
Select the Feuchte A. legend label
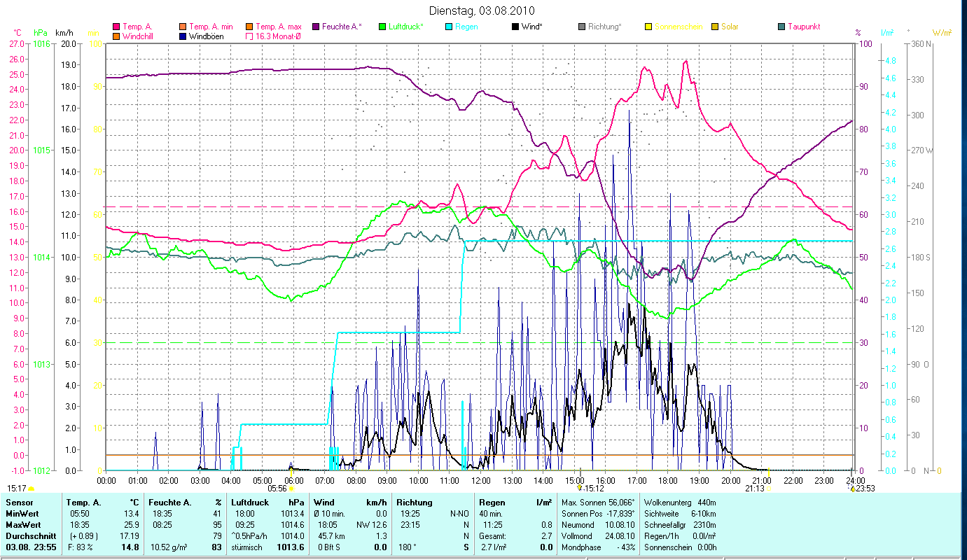(342, 27)
